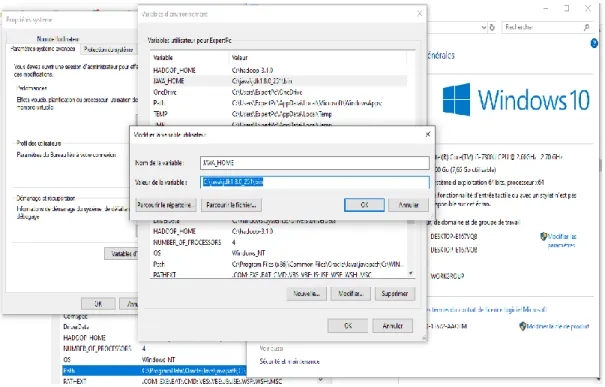Click the shield icon next to Modifier les paramètres
Viewport: 605px width, 387px height.
pyautogui.click(x=543, y=236)
